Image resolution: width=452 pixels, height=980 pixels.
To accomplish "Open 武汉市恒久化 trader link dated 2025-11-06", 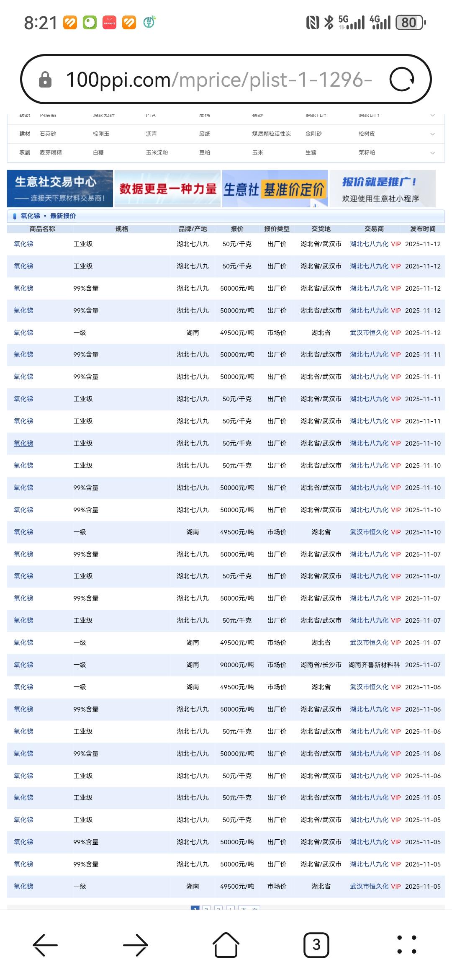I will click(x=369, y=687).
